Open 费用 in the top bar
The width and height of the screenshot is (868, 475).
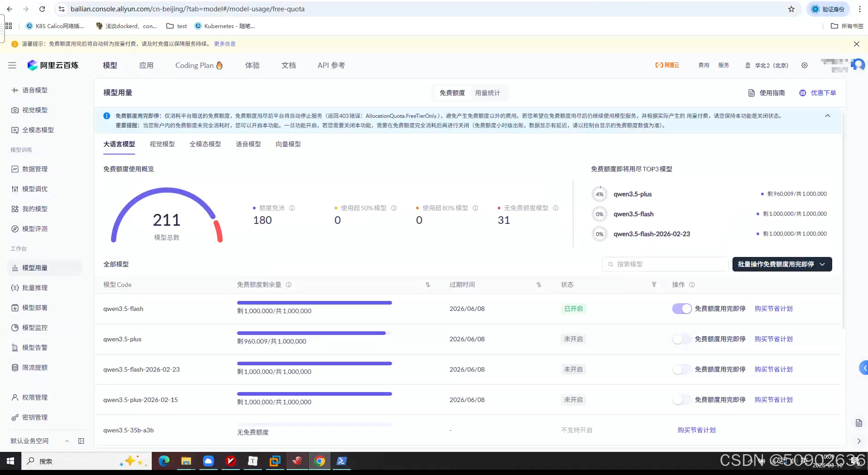pyautogui.click(x=704, y=65)
